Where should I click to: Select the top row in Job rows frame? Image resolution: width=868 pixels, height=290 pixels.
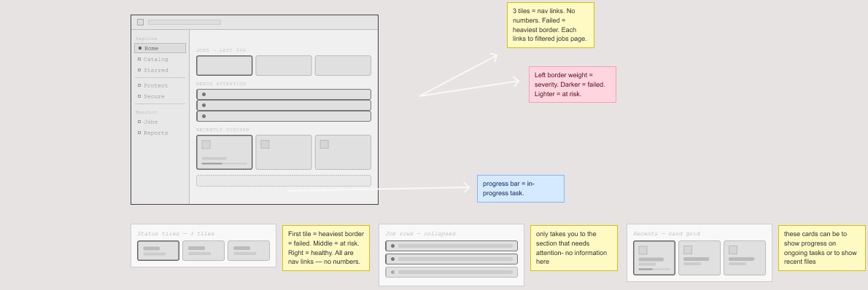tap(452, 246)
